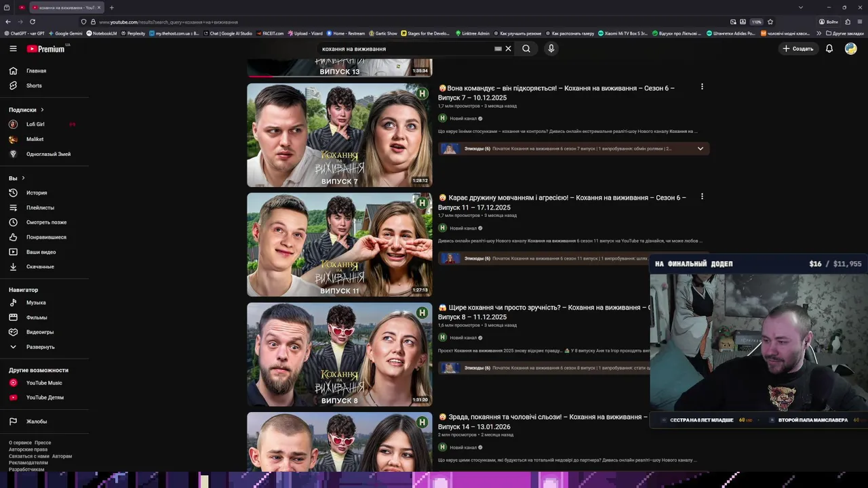Expand the Вы section arrow

23,178
